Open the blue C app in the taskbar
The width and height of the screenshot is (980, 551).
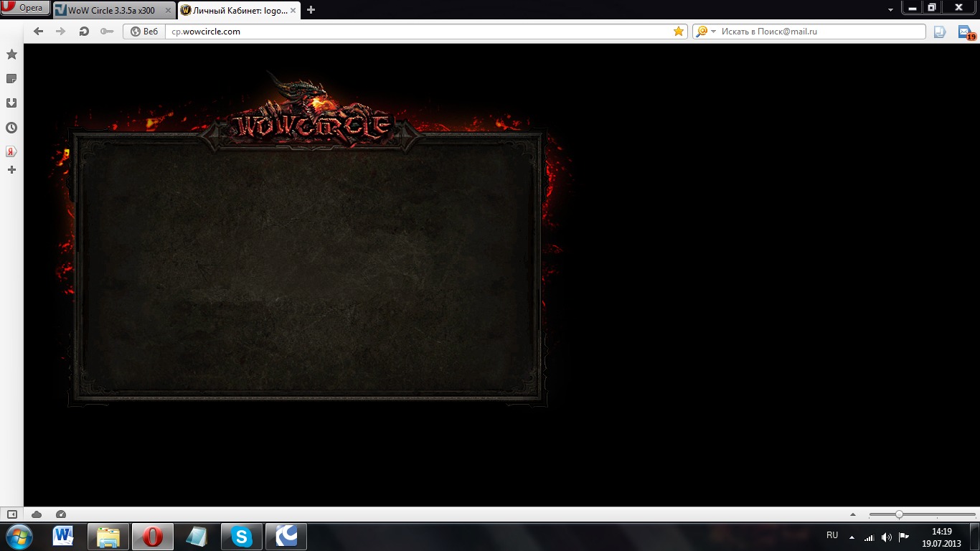click(286, 536)
